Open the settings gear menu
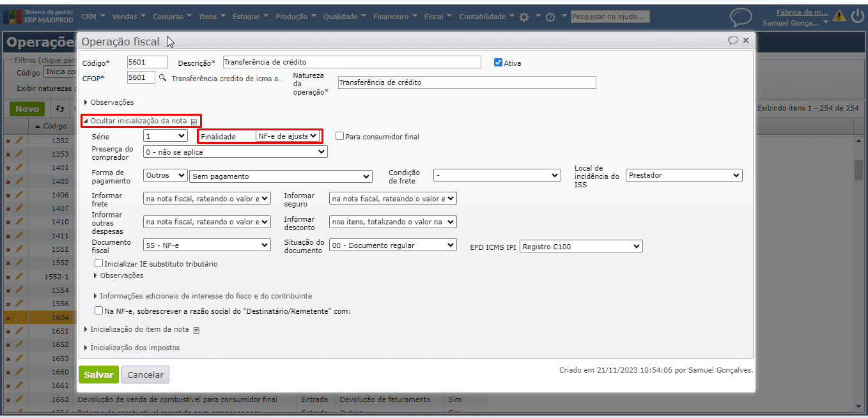Image resolution: width=868 pixels, height=418 pixels. [524, 17]
